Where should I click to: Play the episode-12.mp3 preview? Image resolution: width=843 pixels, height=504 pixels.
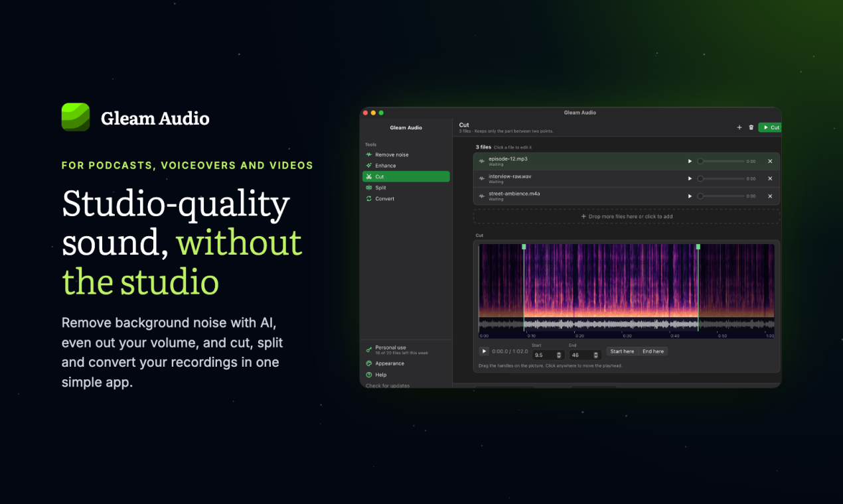coord(690,161)
